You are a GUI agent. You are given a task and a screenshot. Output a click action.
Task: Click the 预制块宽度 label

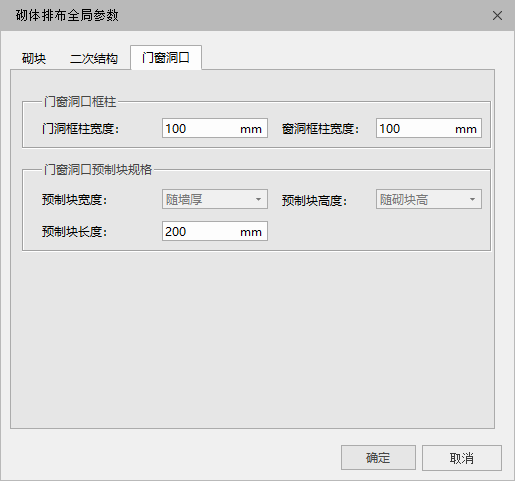74,200
